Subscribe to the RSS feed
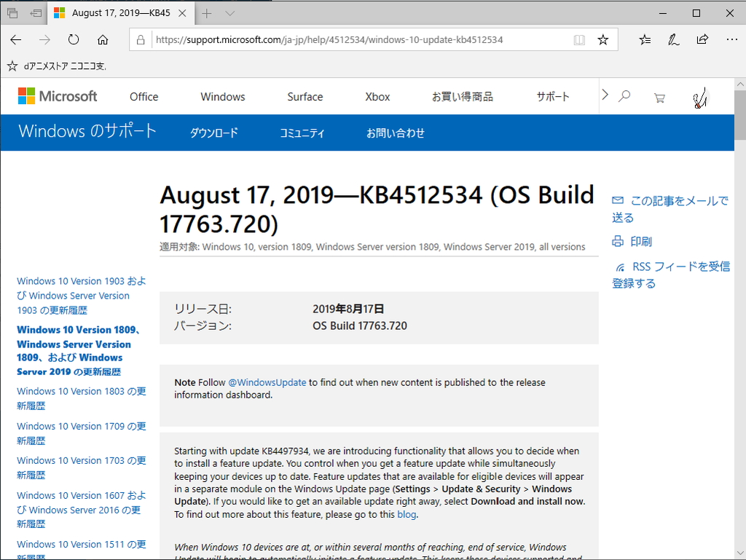 point(620,267)
